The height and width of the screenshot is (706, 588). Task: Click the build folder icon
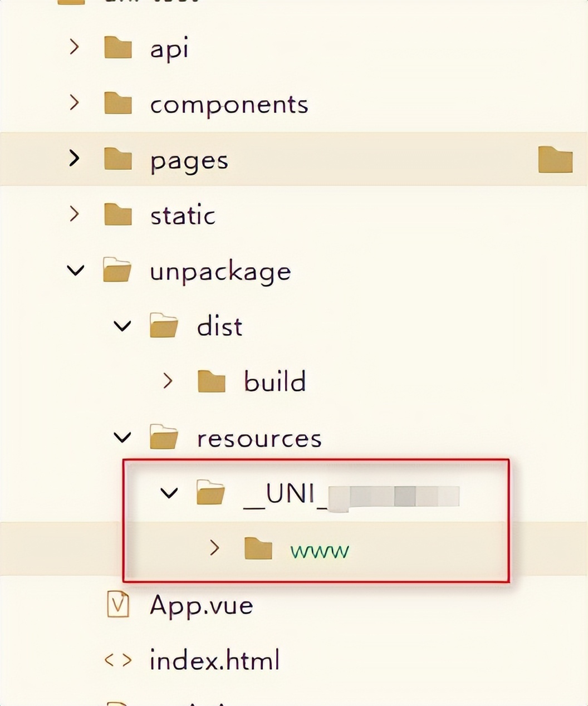coord(212,382)
